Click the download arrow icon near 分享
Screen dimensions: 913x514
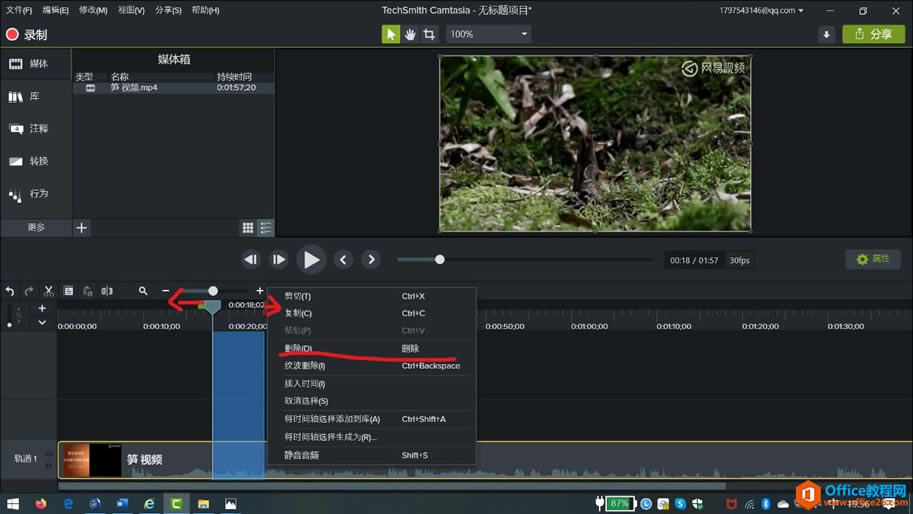[826, 34]
